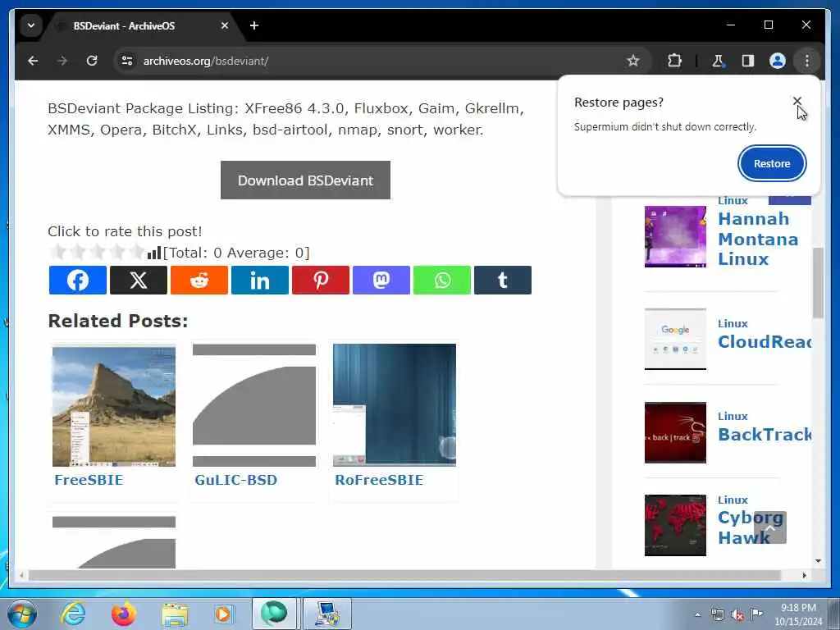Click the rating bar chart icon
840x630 pixels.
point(154,253)
